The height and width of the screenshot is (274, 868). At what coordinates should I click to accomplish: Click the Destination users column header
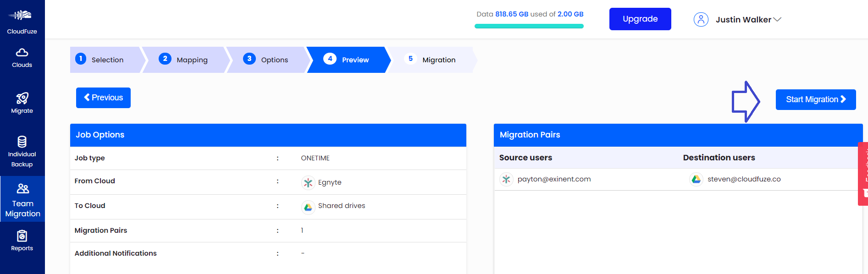click(x=719, y=158)
